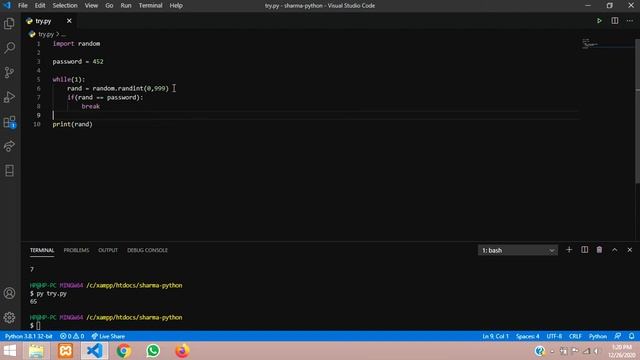Click the '$ py try.py' terminal line
The image size is (640, 360).
coord(48,293)
